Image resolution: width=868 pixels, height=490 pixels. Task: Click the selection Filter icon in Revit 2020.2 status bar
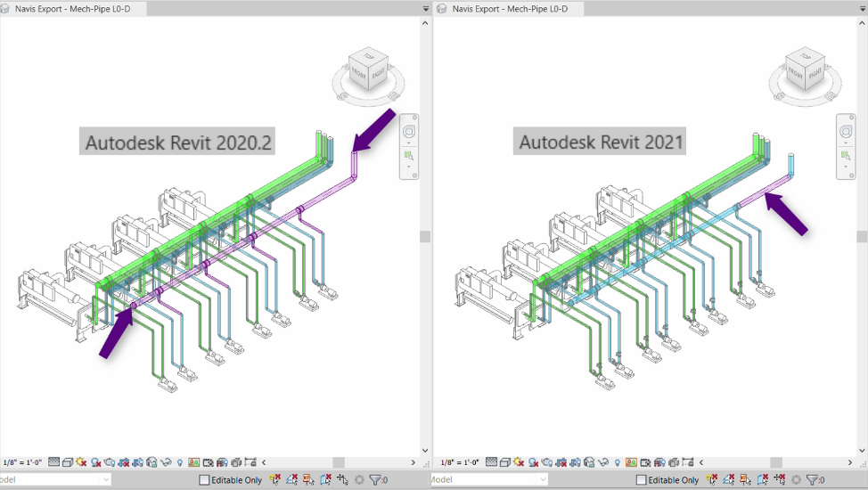click(x=375, y=479)
